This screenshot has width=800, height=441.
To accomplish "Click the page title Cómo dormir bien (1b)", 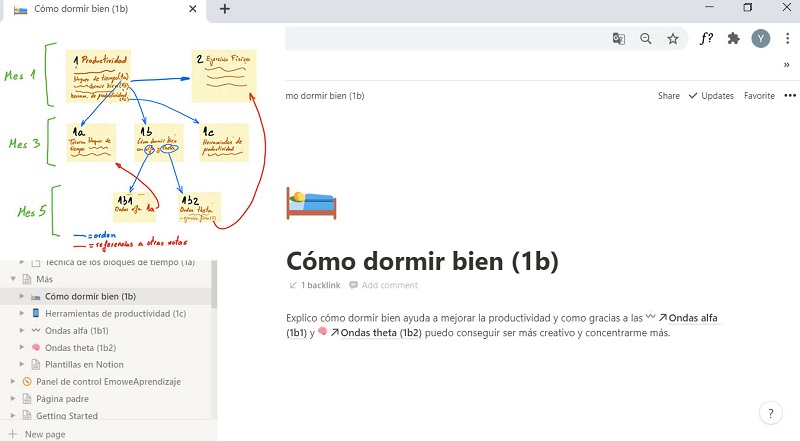I will 422,261.
